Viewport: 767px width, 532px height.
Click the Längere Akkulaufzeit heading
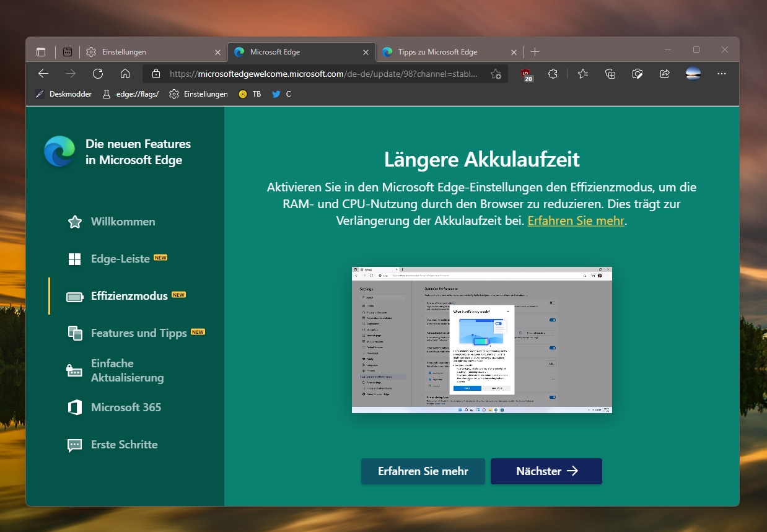(482, 159)
